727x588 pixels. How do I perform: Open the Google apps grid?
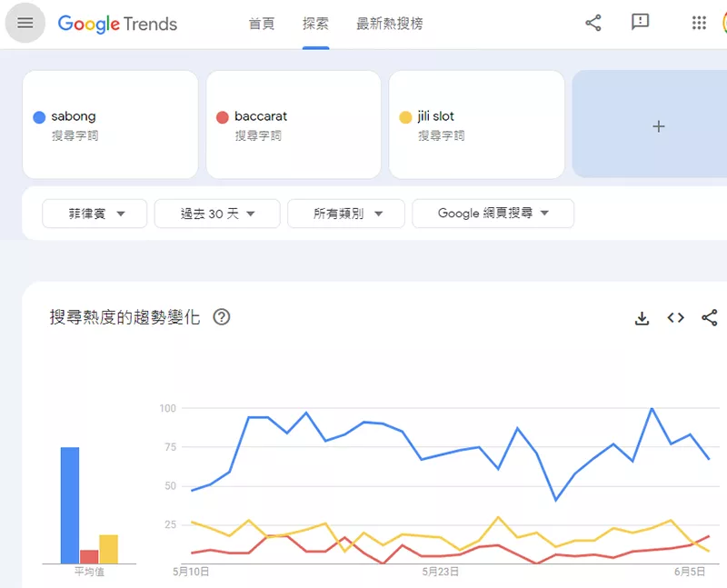pos(699,24)
